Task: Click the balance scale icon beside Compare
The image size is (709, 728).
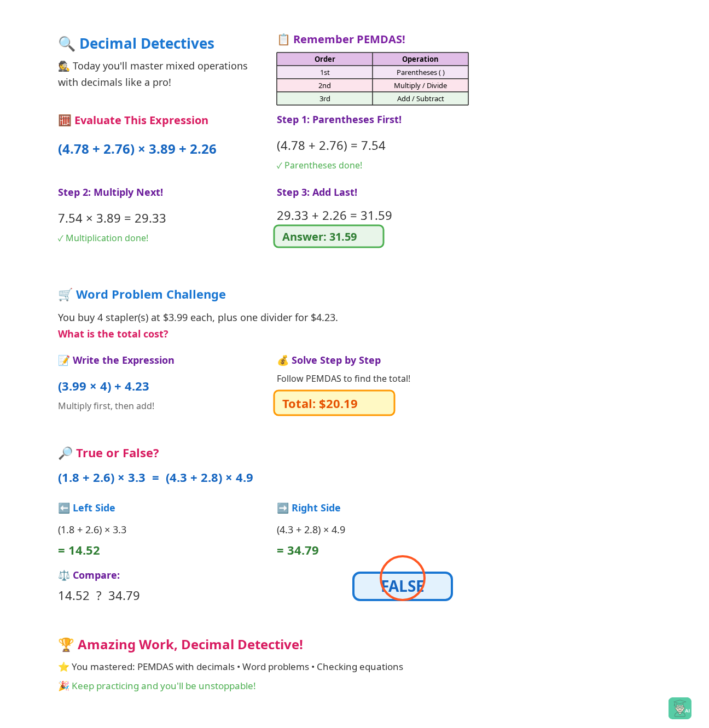Action: point(64,575)
